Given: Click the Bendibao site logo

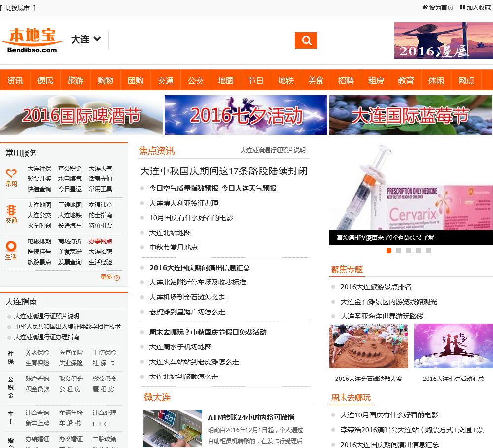Looking at the screenshot, I should tap(33, 40).
